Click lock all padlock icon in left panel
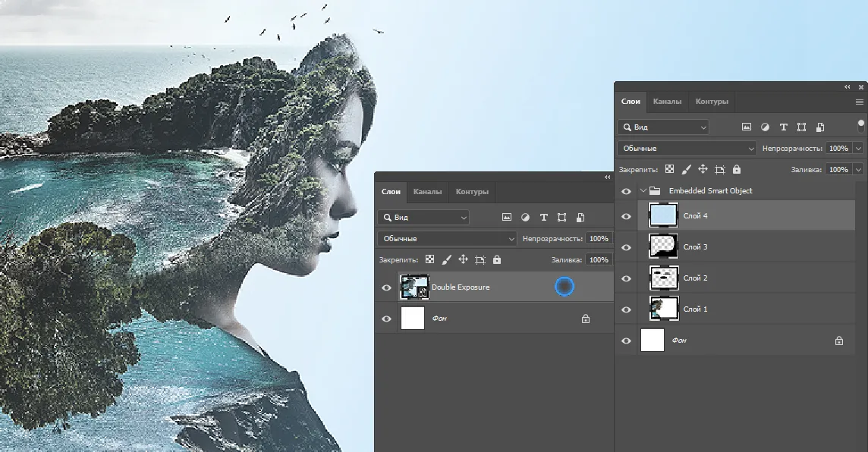 click(x=497, y=260)
